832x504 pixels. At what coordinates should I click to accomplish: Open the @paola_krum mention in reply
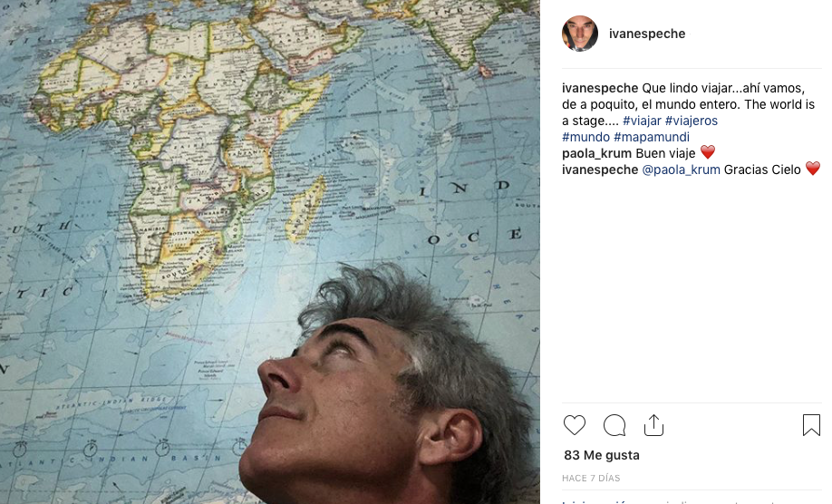682,170
